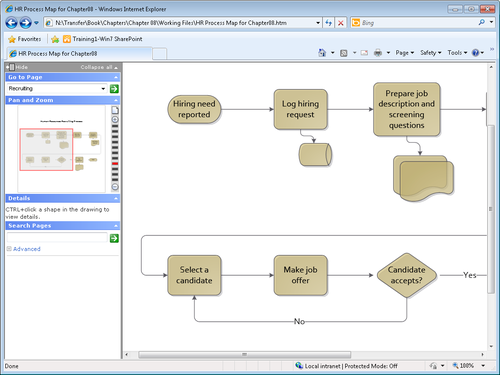Viewport: 500px width, 375px height.
Task: Open Training1-Win7 SharePoint favorite link
Action: (103, 39)
